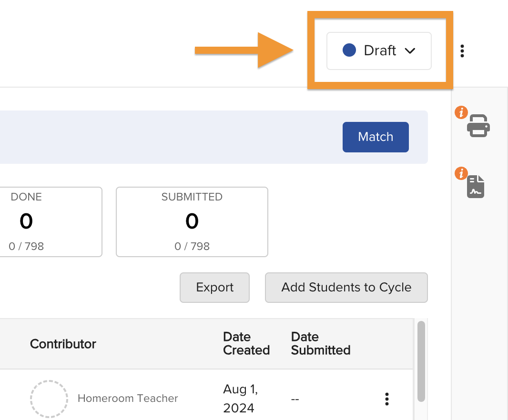Click the Export button
The image size is (508, 420).
coord(214,288)
